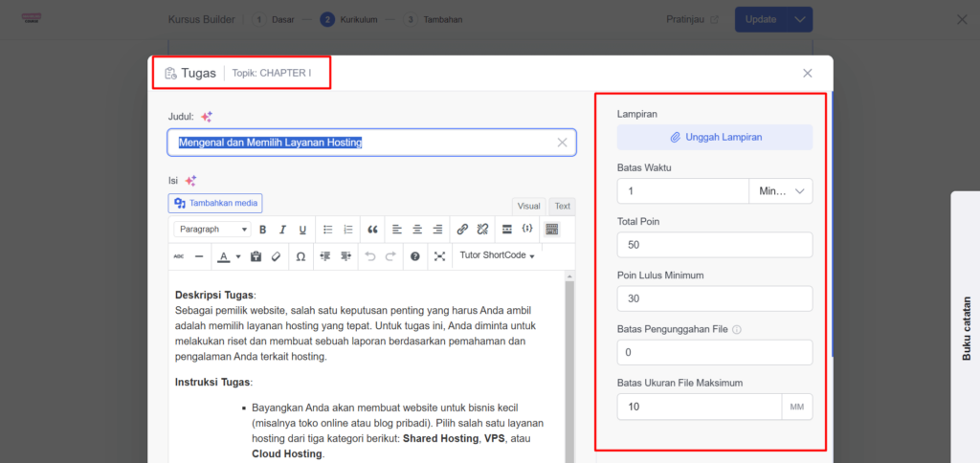Create a numbered list

click(348, 230)
